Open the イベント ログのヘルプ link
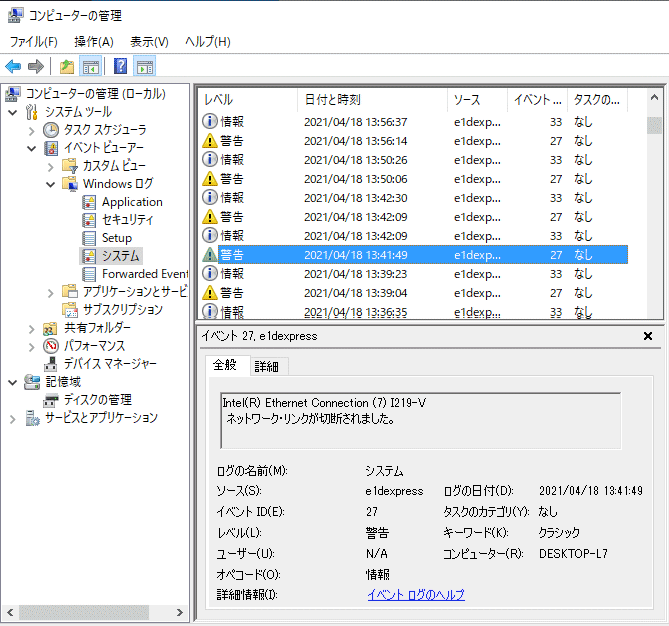The width and height of the screenshot is (669, 626). click(x=415, y=595)
